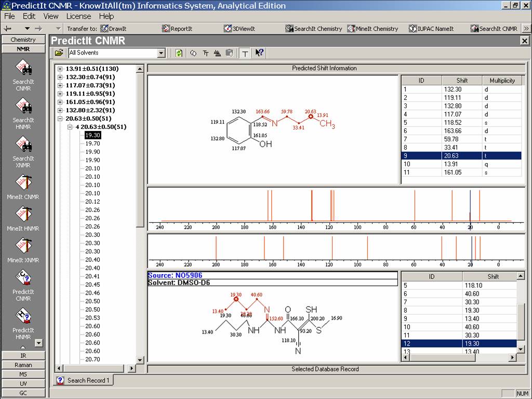Expand the 132.30±0.74(91) tree node
This screenshot has width=532, height=399.
pos(60,77)
